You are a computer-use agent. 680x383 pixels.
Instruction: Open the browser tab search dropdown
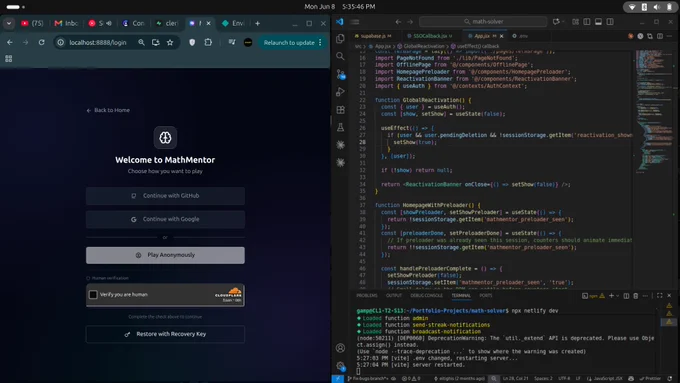[x=9, y=23]
